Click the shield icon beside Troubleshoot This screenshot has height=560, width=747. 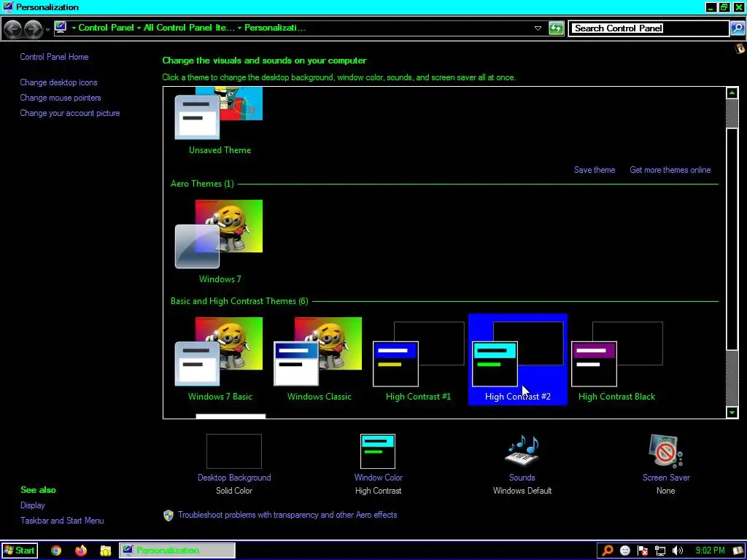click(169, 516)
